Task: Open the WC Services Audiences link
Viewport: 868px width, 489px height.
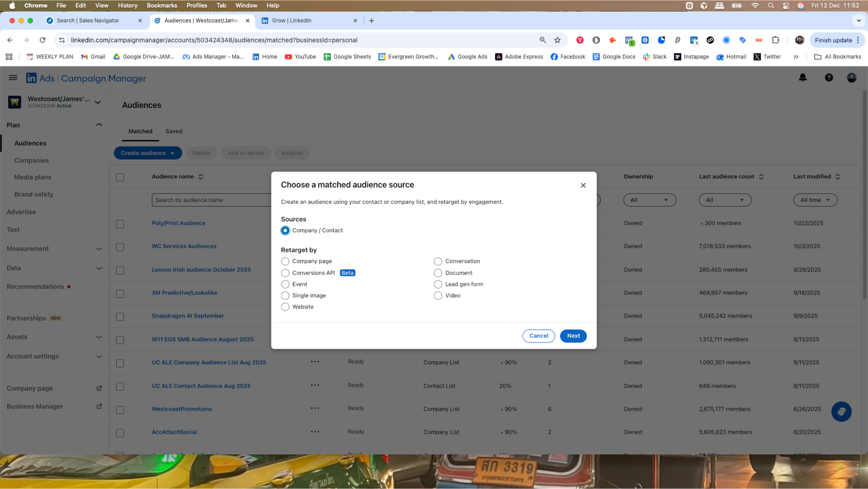Action: click(184, 246)
